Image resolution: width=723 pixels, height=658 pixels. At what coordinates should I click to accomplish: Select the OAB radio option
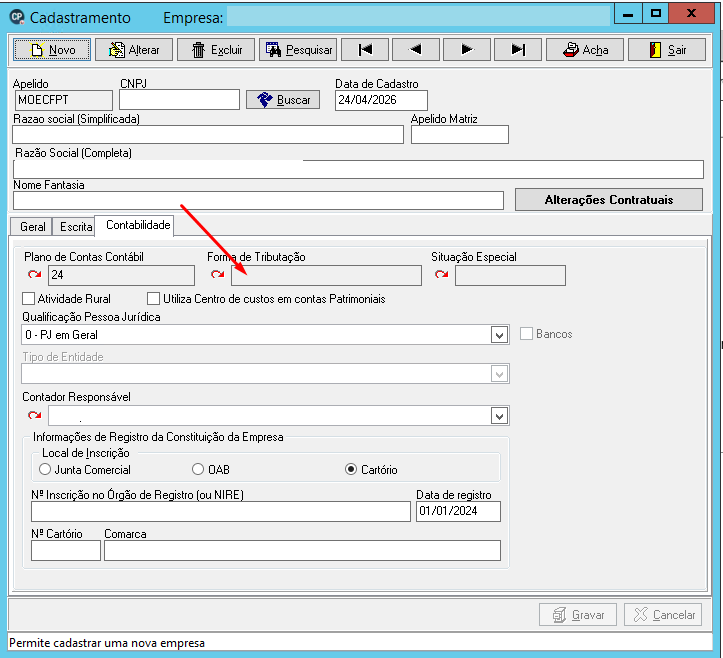(x=198, y=469)
